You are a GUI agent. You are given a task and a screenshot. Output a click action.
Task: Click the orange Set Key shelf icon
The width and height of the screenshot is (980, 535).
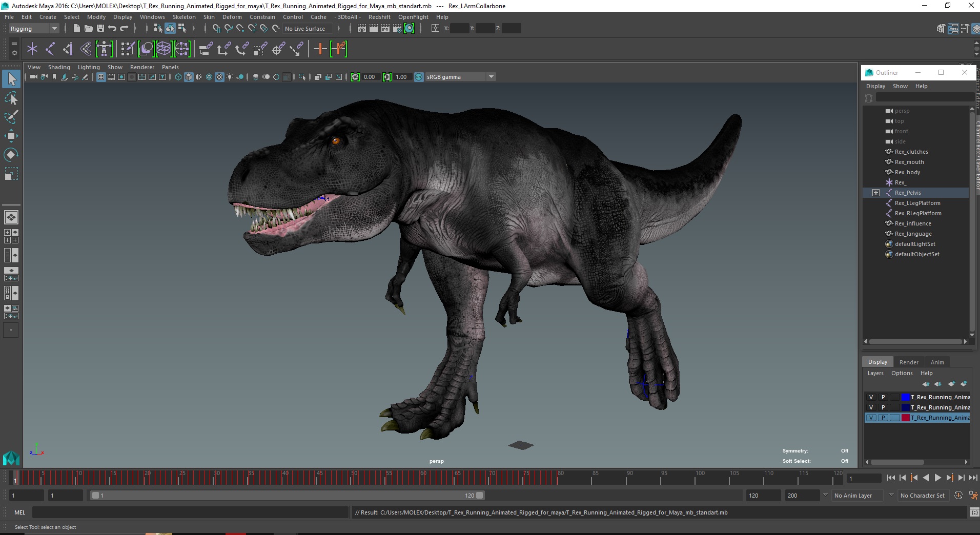320,49
